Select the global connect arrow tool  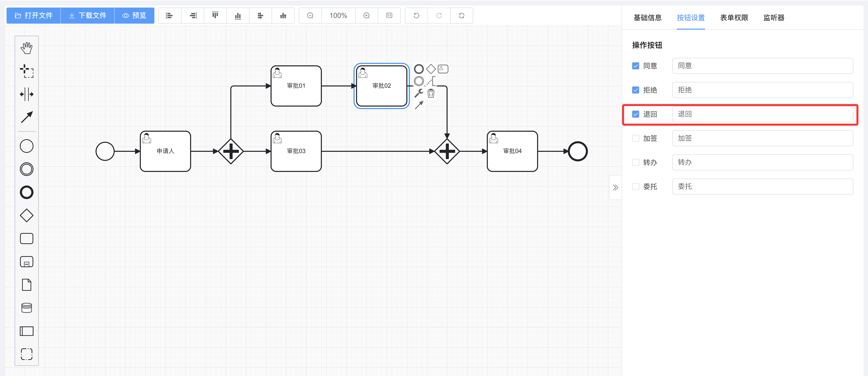(27, 117)
